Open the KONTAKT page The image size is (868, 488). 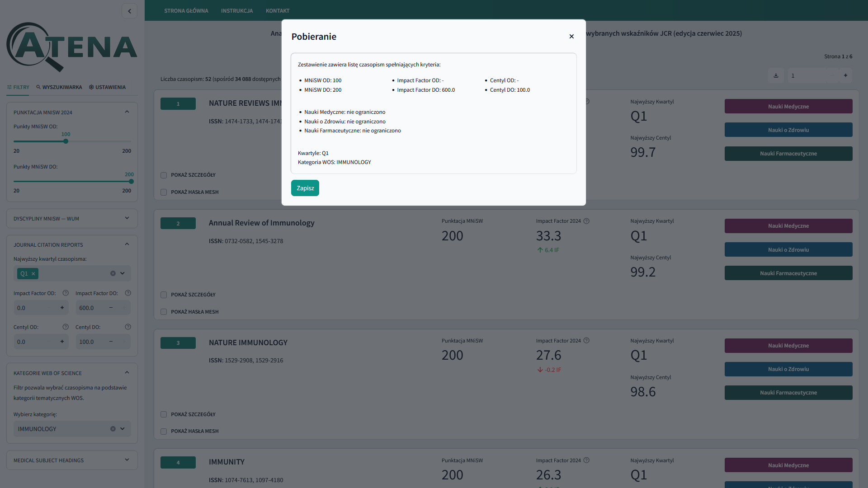click(x=278, y=11)
